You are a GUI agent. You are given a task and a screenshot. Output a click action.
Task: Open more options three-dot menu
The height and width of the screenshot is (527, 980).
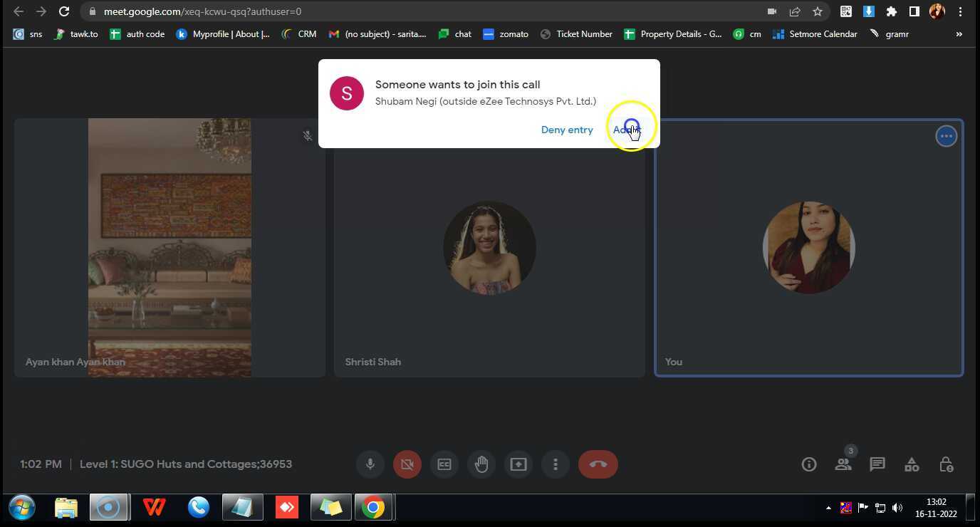556,464
